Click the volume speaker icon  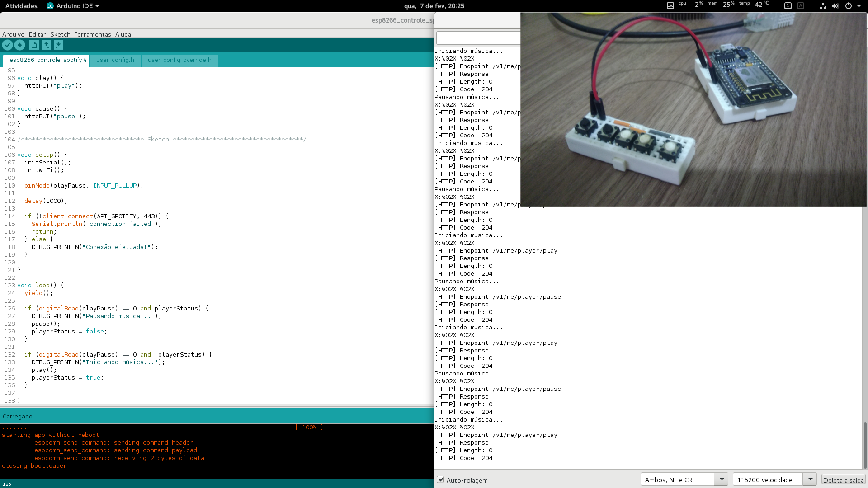click(835, 6)
